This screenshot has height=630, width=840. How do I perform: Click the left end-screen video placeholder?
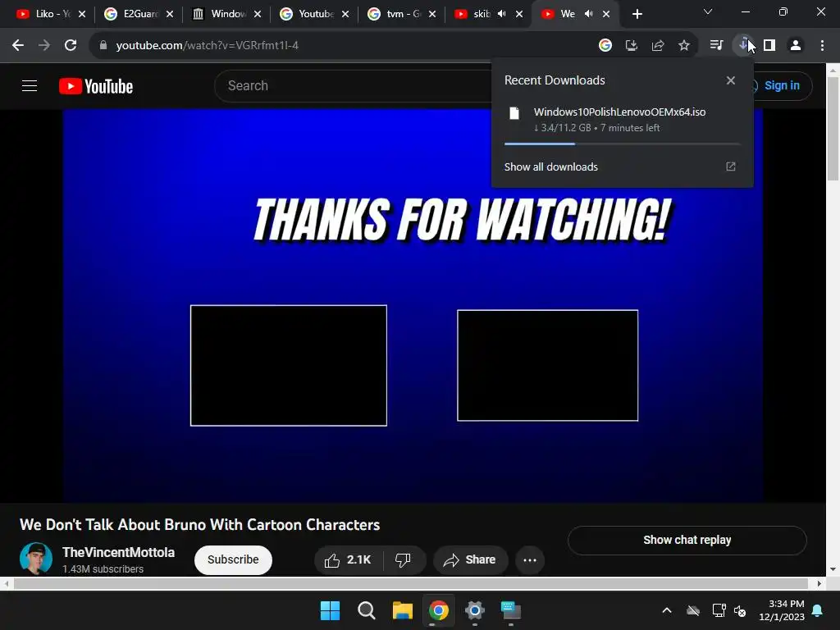(x=289, y=365)
